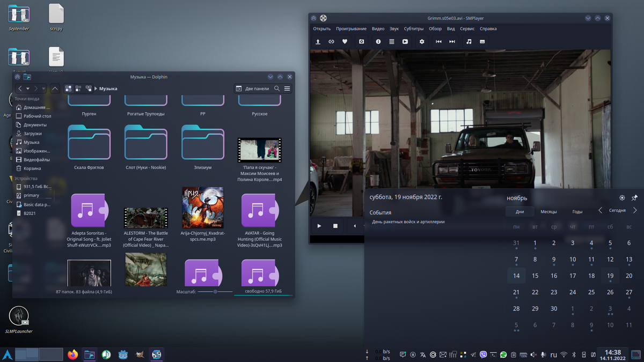Pin the calendar popup open

coord(634,198)
